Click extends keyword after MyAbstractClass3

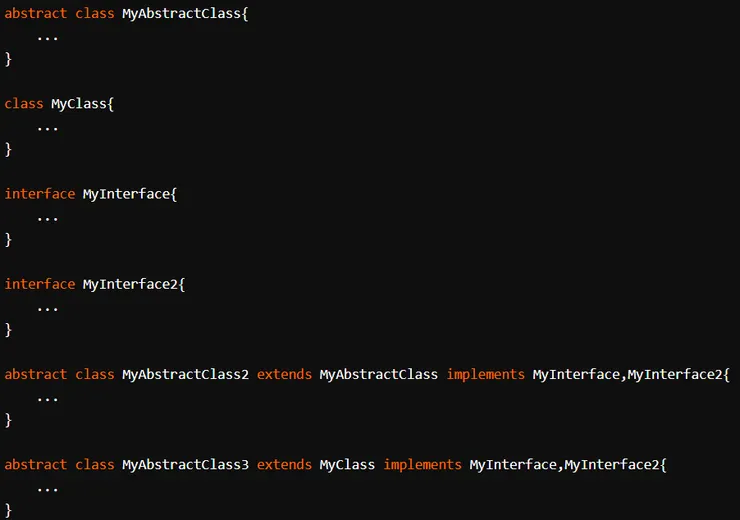click(x=284, y=464)
